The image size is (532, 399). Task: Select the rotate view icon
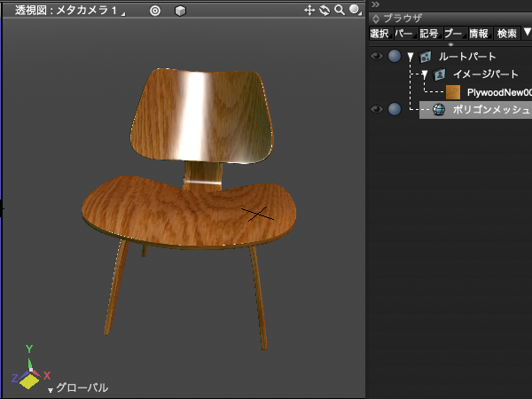[x=325, y=11]
